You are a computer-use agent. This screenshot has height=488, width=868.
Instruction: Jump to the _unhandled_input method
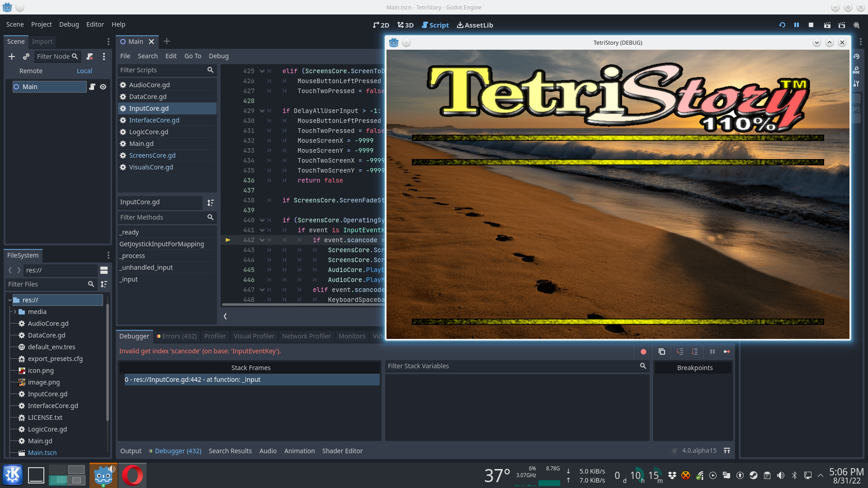pos(146,267)
